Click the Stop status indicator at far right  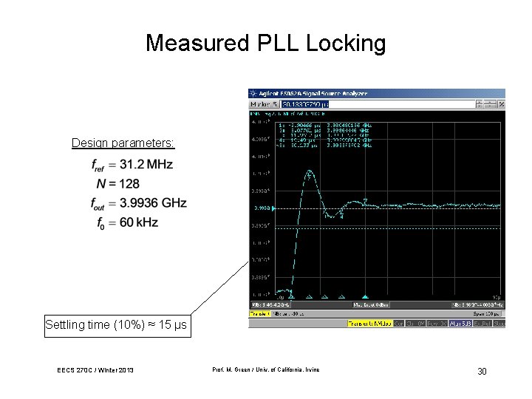click(x=499, y=324)
